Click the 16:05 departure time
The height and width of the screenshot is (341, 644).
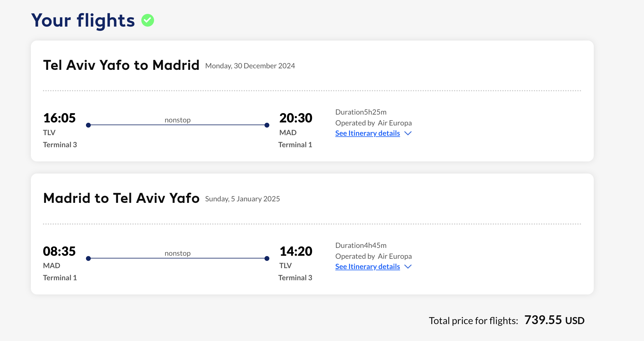coord(59,118)
